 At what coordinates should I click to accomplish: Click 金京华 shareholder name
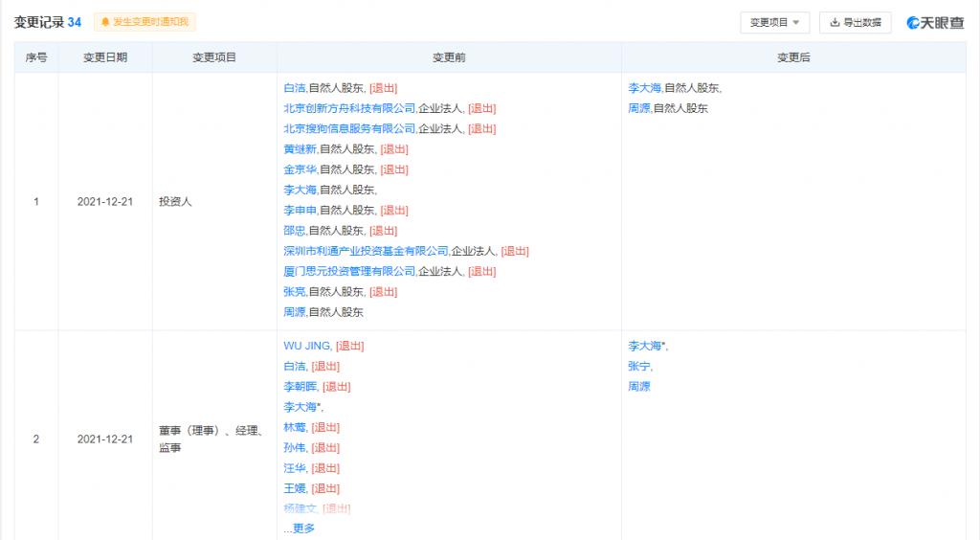(x=299, y=169)
